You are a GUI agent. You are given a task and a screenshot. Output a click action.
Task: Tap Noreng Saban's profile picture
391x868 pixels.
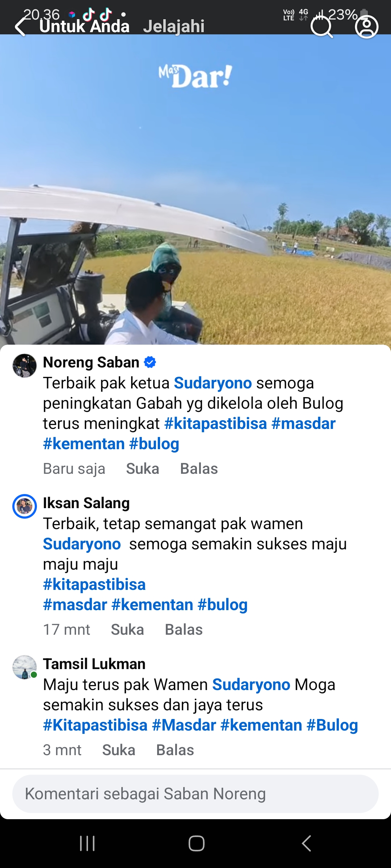coord(25,366)
